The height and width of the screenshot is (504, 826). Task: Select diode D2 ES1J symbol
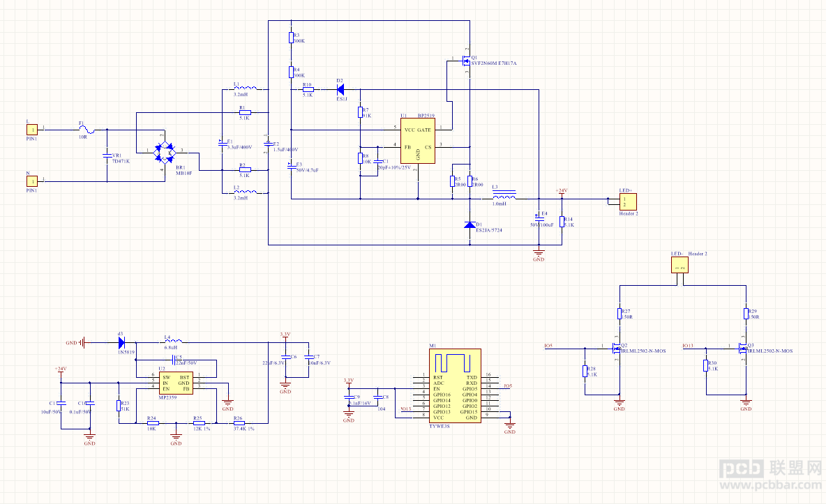click(340, 89)
